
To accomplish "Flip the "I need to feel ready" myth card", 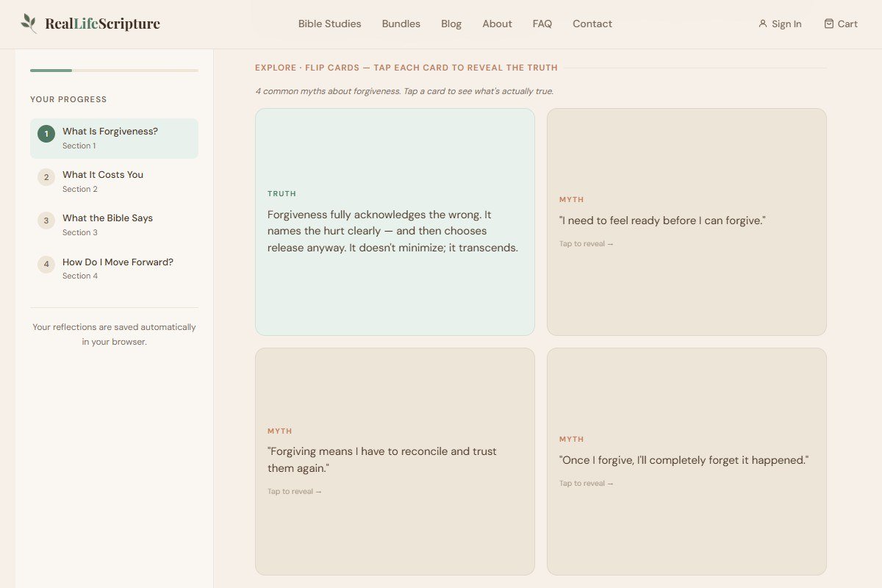I will coord(686,222).
